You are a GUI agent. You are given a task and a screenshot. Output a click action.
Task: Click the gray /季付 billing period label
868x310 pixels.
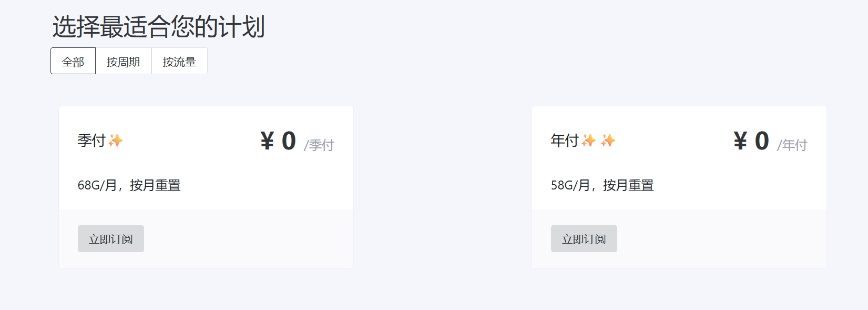[x=319, y=145]
